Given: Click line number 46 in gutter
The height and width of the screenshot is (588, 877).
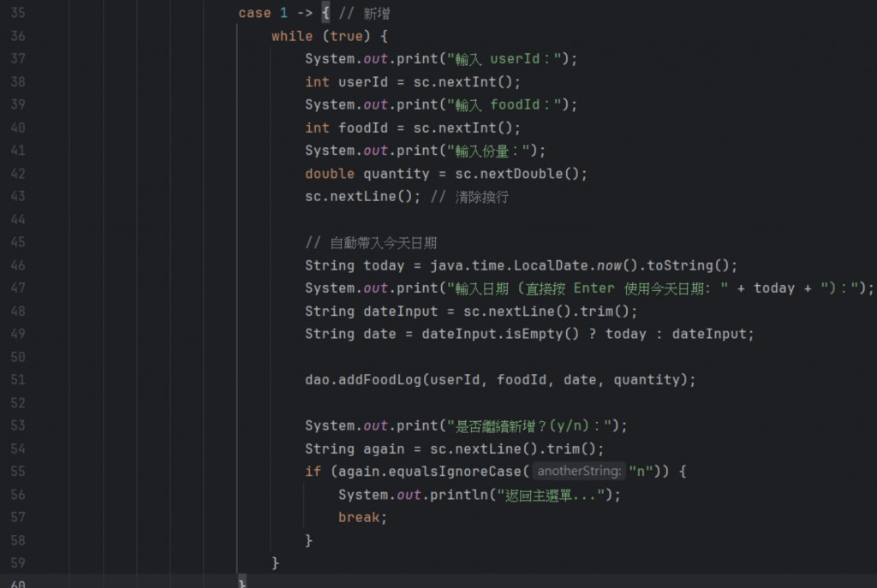Looking at the screenshot, I should coord(18,265).
